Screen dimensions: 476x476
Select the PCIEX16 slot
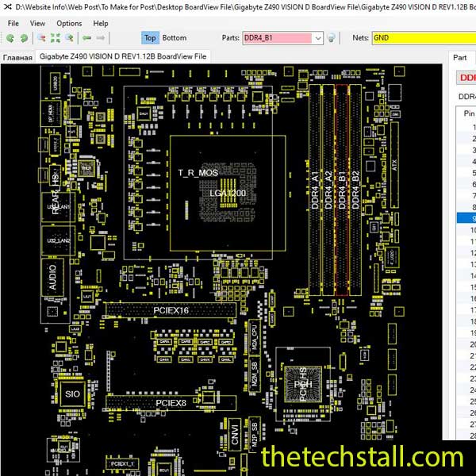tap(171, 310)
